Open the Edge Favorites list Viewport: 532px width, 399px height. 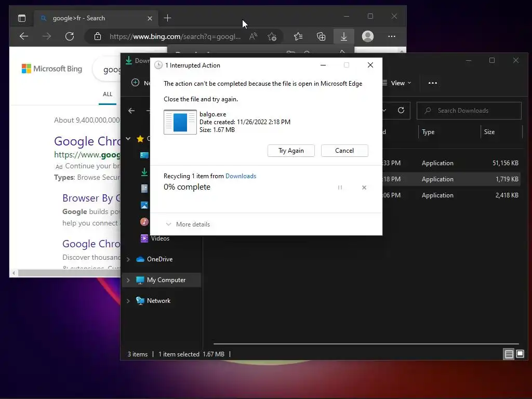pyautogui.click(x=298, y=36)
